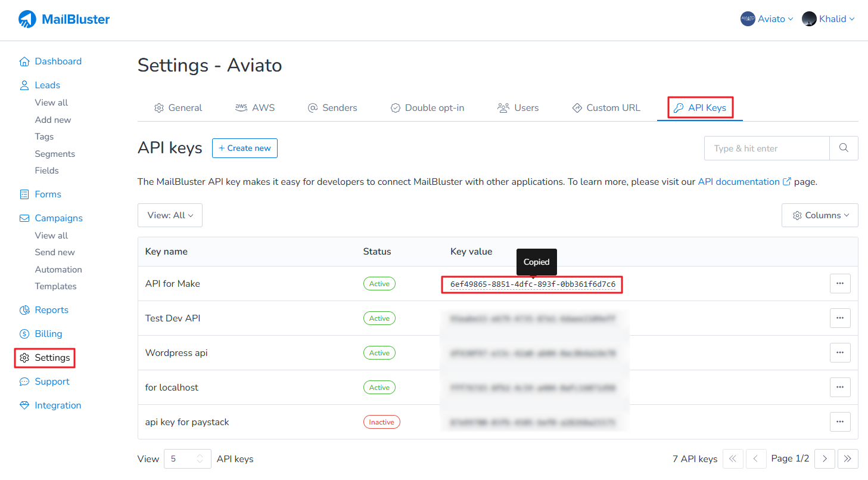
Task: Adjust the API keys per page stepper
Action: 200,459
